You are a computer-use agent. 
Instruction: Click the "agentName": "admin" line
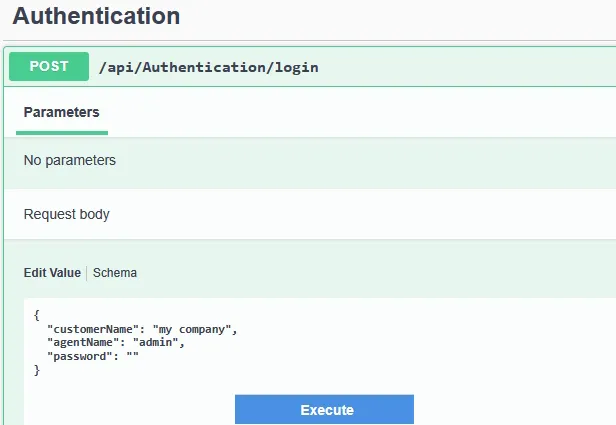(x=116, y=343)
